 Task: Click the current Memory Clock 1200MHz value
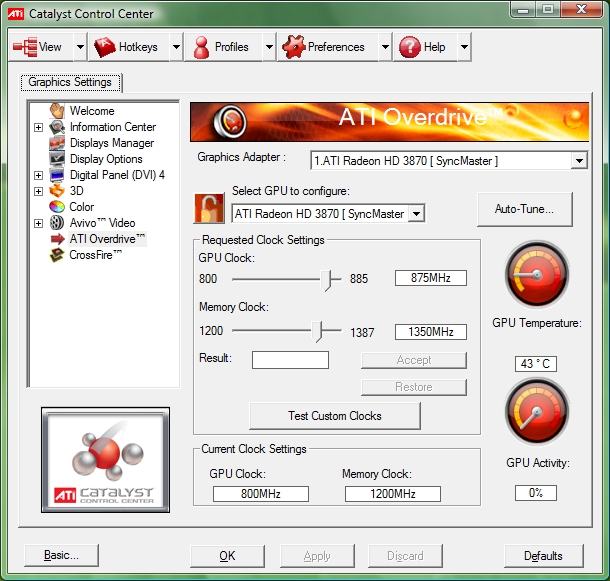(x=393, y=494)
